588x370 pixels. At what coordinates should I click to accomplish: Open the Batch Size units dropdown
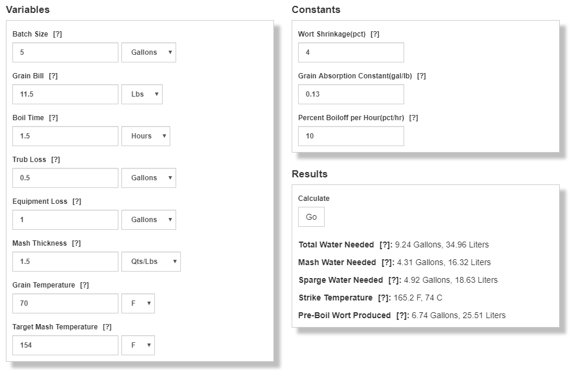[x=148, y=52]
